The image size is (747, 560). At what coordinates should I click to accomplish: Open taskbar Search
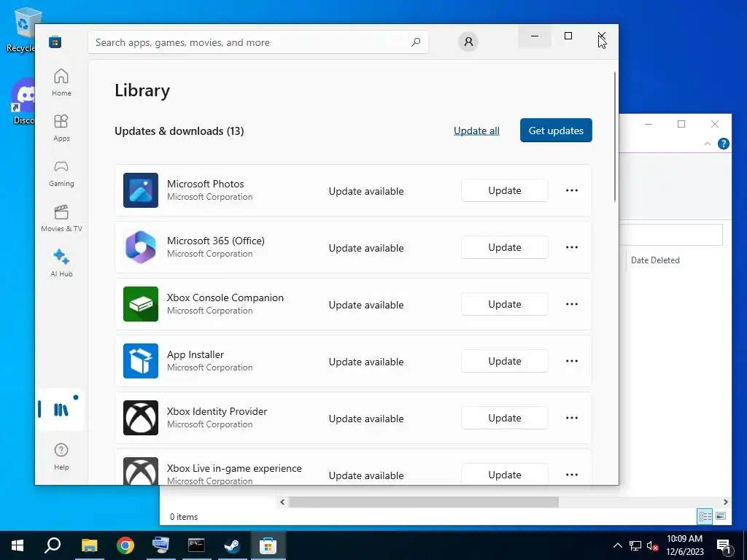(x=53, y=545)
